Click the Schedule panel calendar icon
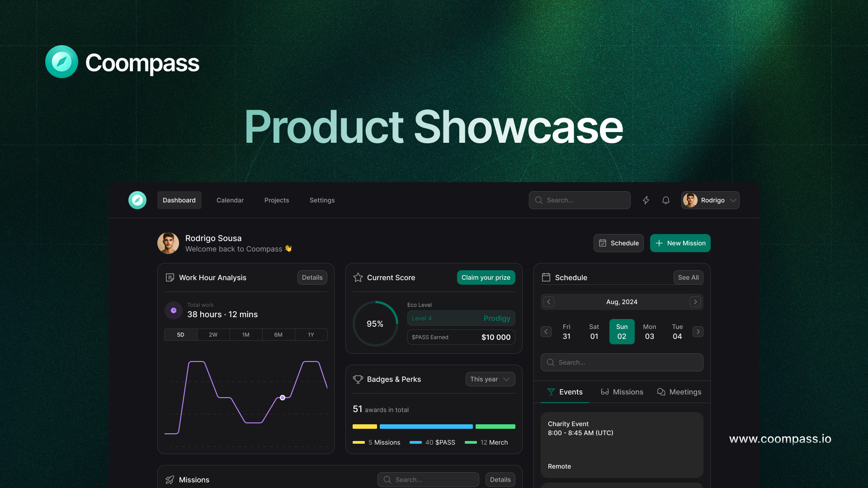Viewport: 868px width, 488px height. (546, 277)
